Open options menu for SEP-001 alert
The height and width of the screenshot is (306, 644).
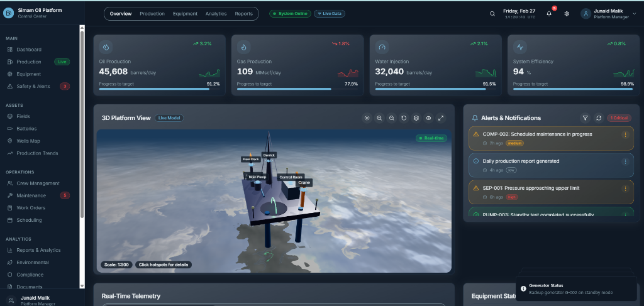(625, 189)
